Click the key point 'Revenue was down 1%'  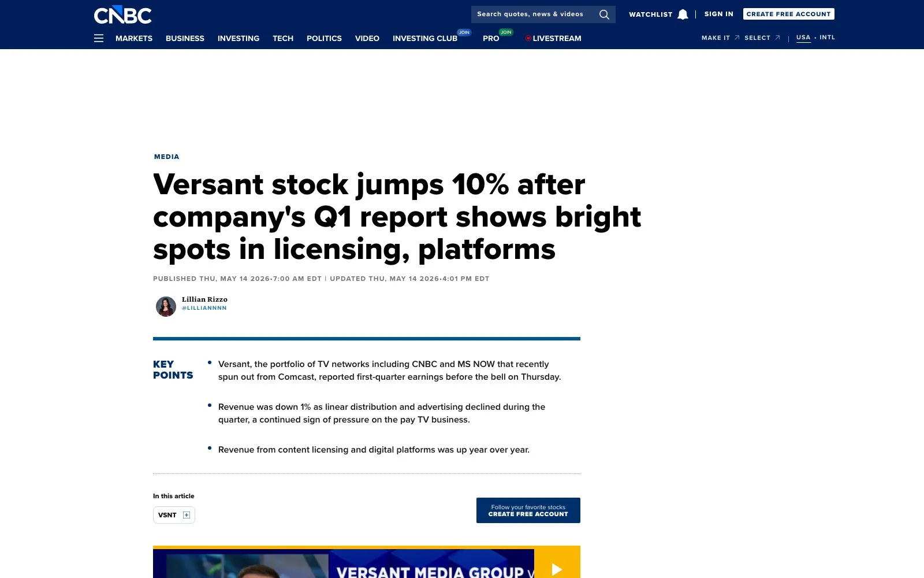pos(382,413)
